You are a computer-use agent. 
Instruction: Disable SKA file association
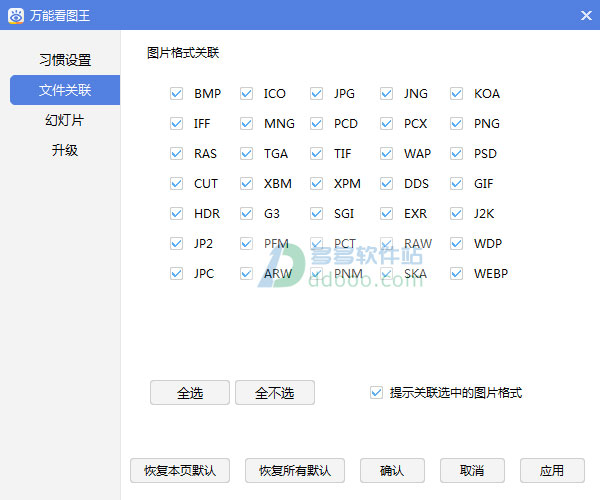tap(386, 274)
